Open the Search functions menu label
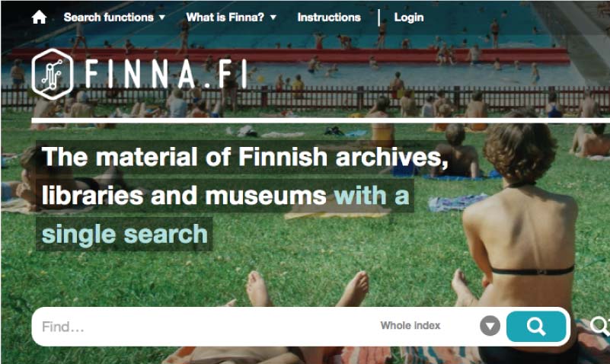610x364 pixels. (109, 17)
